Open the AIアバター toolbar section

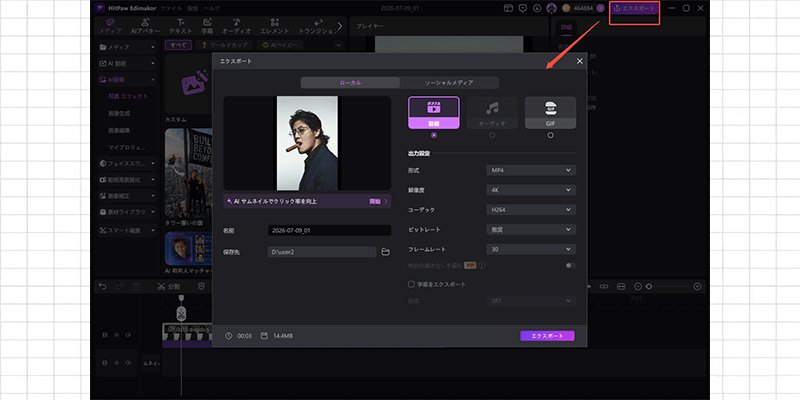click(x=145, y=26)
